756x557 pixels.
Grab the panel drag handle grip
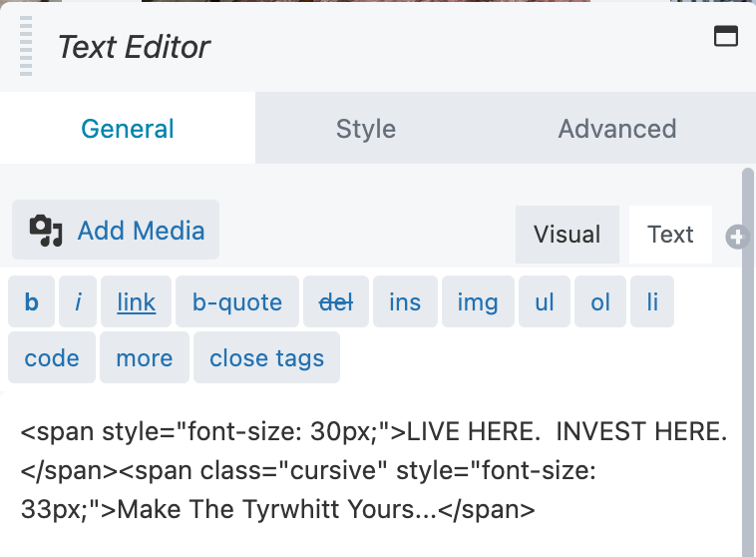(x=26, y=46)
